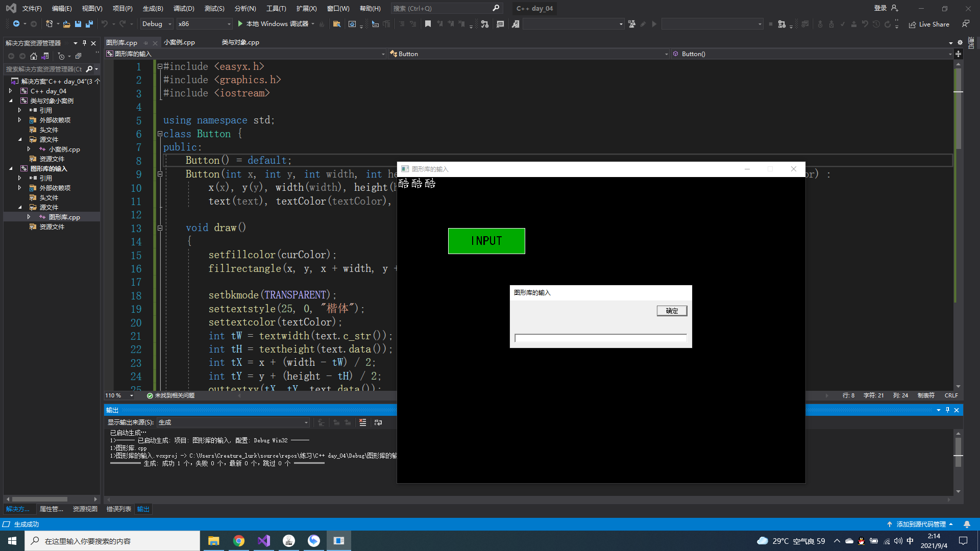Expand the 外部依赖项 node under 图形库的输入
The image size is (980, 551).
(x=19, y=188)
